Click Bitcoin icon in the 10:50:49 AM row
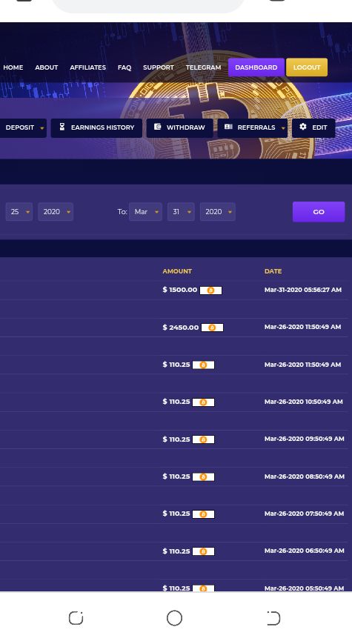Viewport: 352px width, 644px height. [x=203, y=402]
